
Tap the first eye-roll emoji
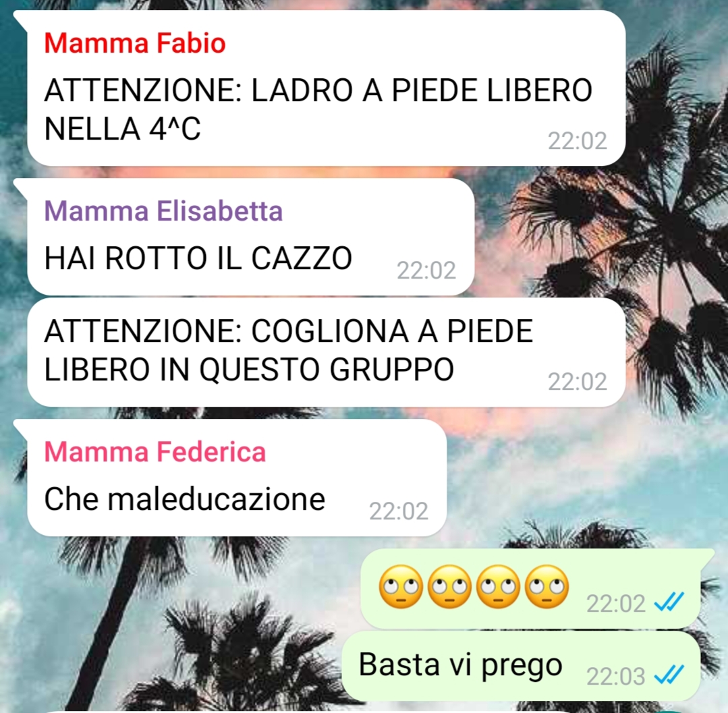[401, 587]
